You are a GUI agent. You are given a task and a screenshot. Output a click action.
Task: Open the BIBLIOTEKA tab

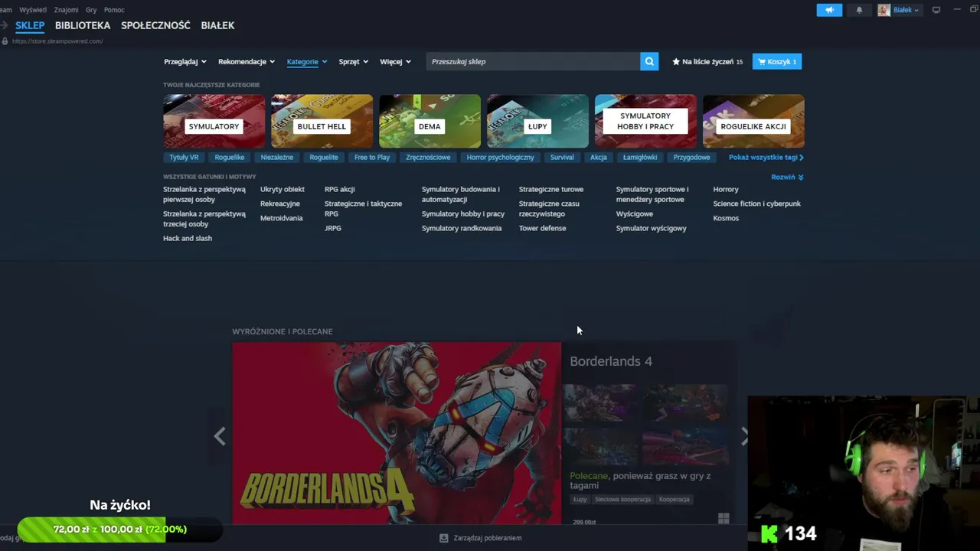coord(83,25)
